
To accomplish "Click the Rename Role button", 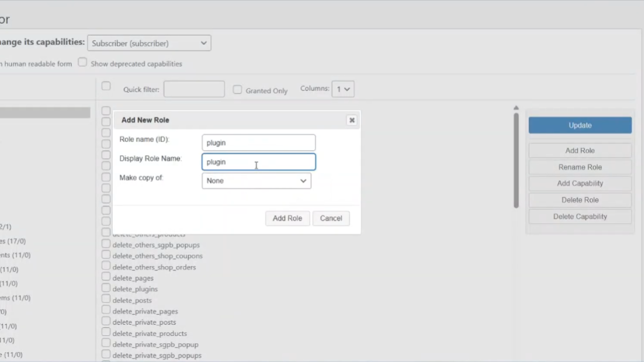I will pos(579,166).
